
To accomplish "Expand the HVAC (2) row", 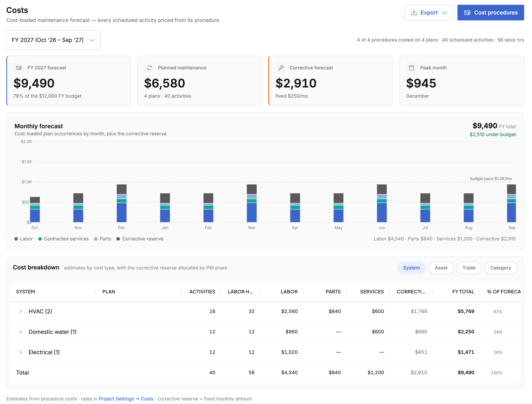I will point(21,311).
